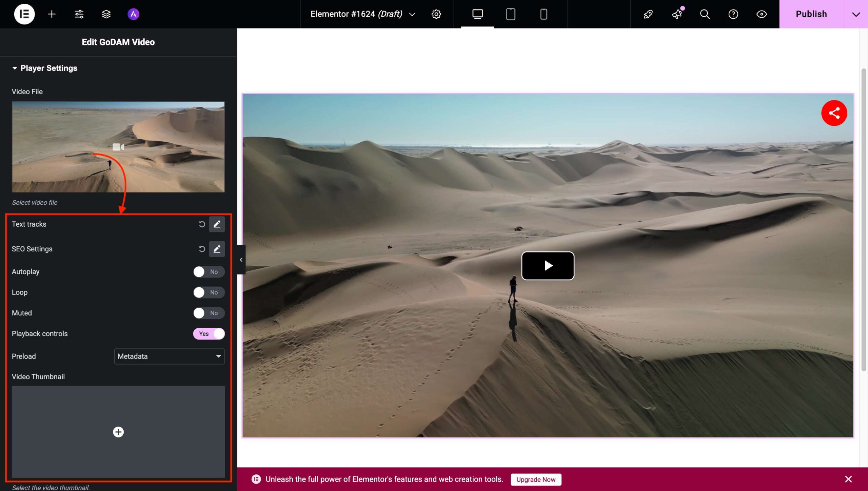The height and width of the screenshot is (491, 868).
Task: Reset Text tracks with the revert icon
Action: click(x=202, y=224)
